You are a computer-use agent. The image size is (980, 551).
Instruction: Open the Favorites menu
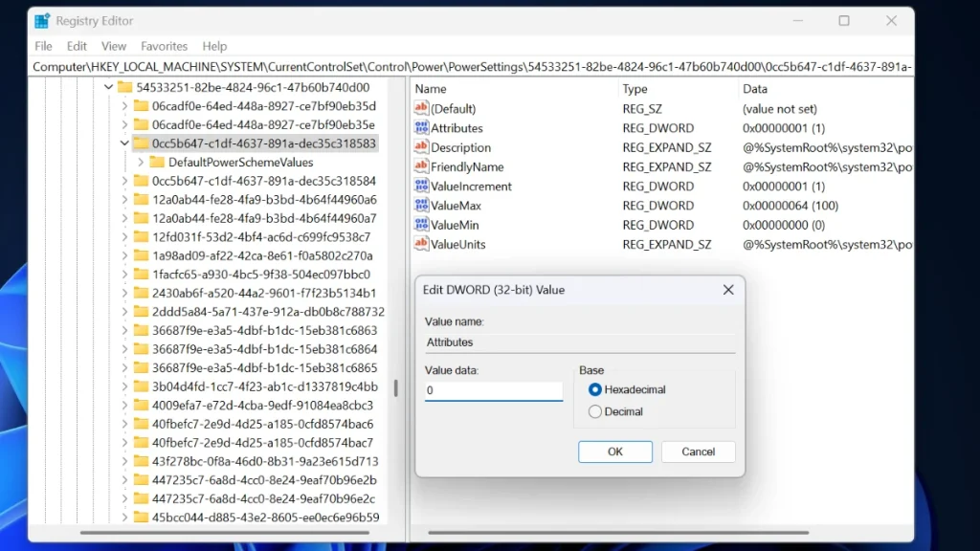pyautogui.click(x=164, y=46)
